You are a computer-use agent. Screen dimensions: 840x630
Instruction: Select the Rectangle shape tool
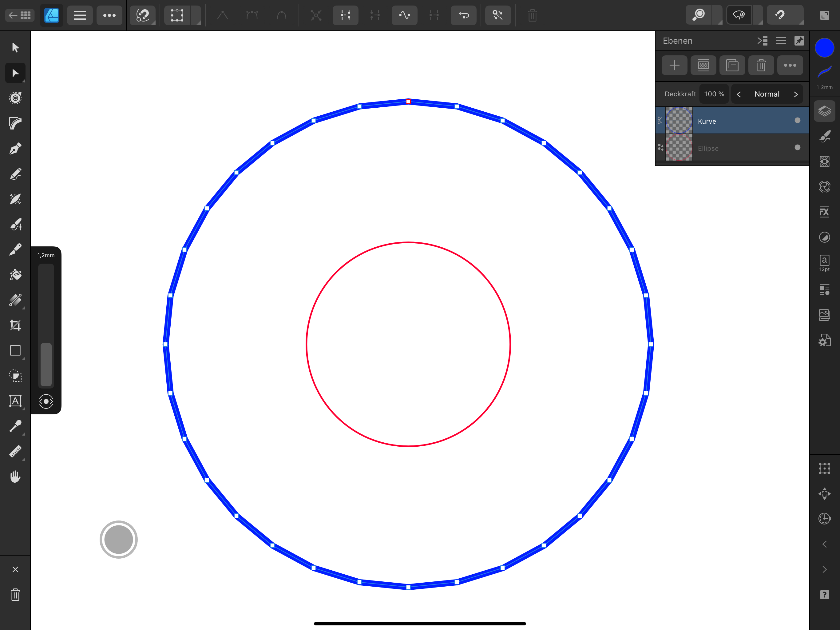[15, 350]
